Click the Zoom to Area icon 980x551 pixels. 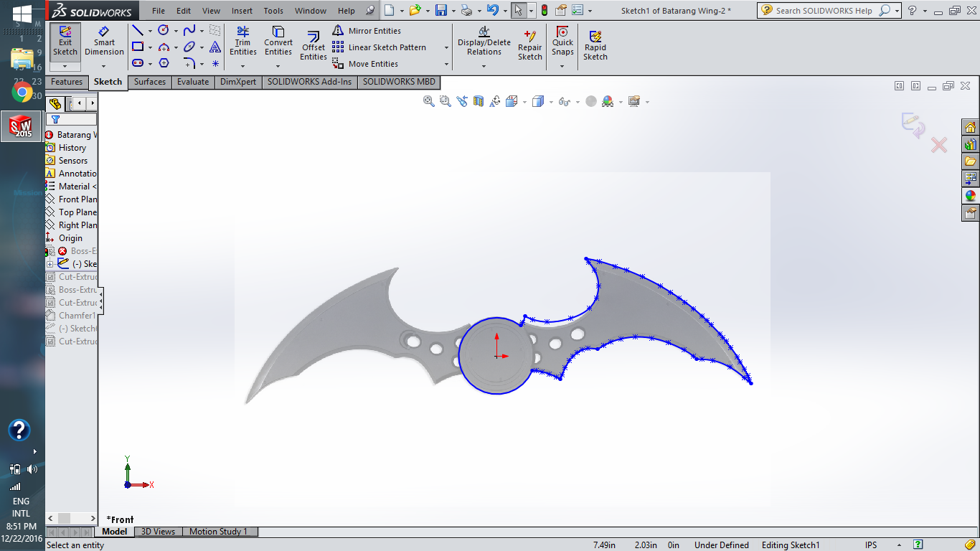(x=446, y=102)
